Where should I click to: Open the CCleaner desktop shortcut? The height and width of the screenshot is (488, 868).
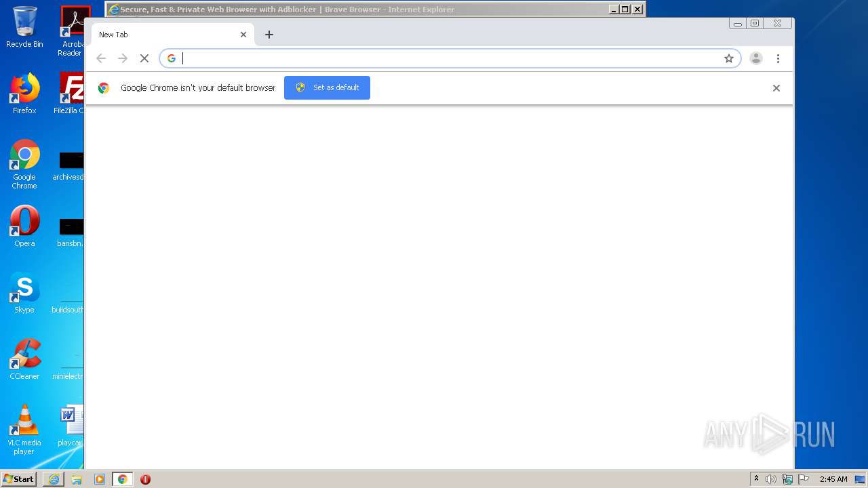pyautogui.click(x=24, y=359)
